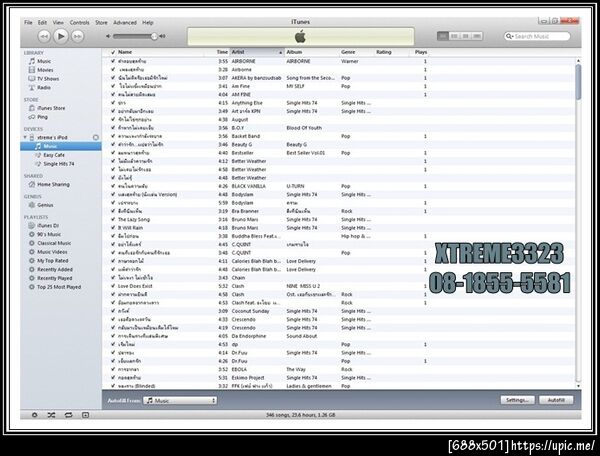Open the Controls menu
Viewport: 600px width, 456px height.
coord(79,23)
